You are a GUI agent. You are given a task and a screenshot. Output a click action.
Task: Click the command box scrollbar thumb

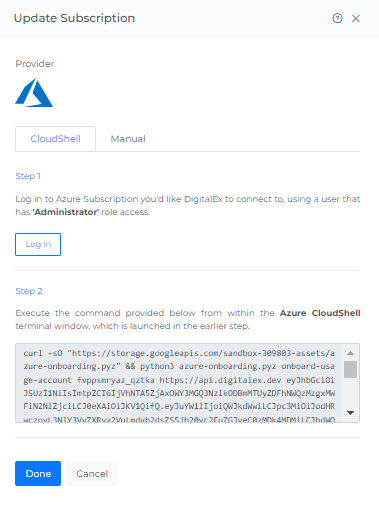[x=350, y=369]
